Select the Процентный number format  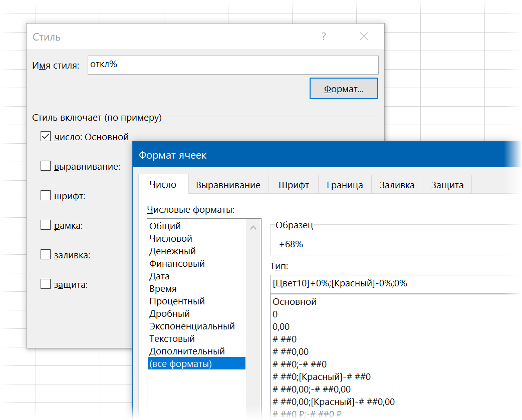[x=196, y=301]
